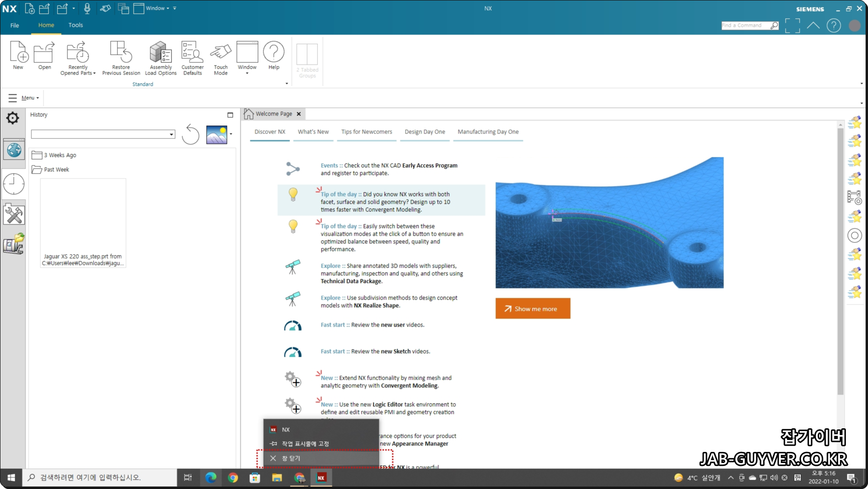Click the History undo arrow icon
The height and width of the screenshot is (489, 868).
pyautogui.click(x=190, y=134)
